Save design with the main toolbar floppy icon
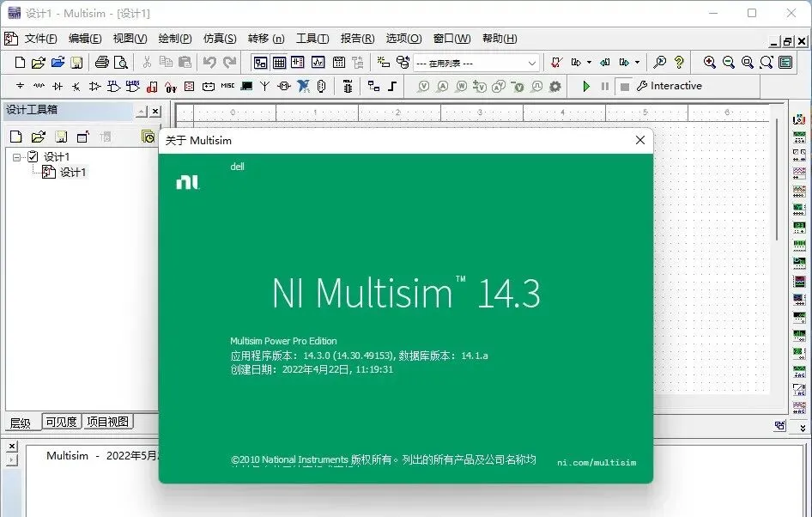The height and width of the screenshot is (517, 812). (76, 63)
